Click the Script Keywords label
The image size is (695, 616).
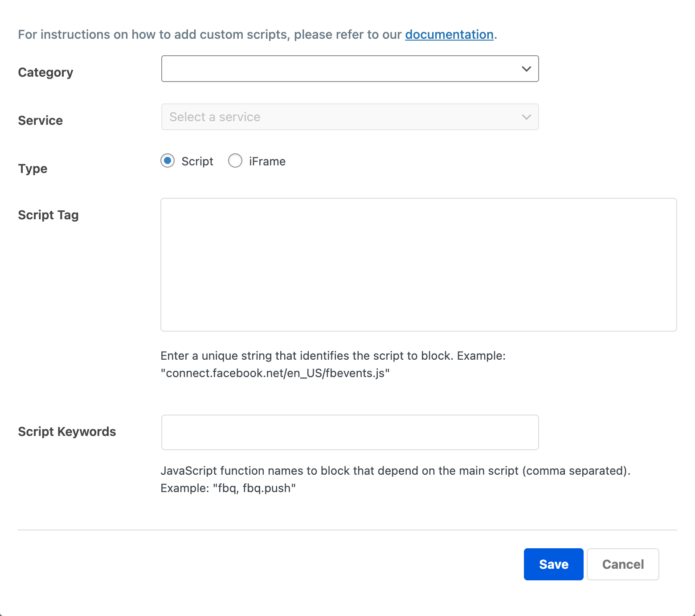tap(67, 431)
